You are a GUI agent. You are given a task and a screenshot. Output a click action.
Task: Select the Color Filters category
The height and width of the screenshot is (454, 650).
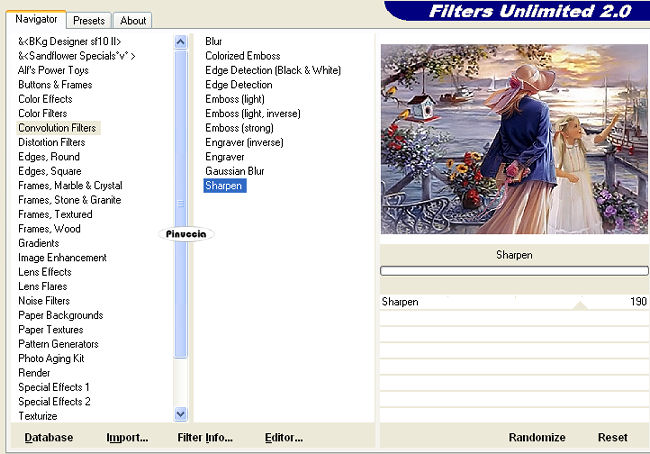tap(43, 114)
